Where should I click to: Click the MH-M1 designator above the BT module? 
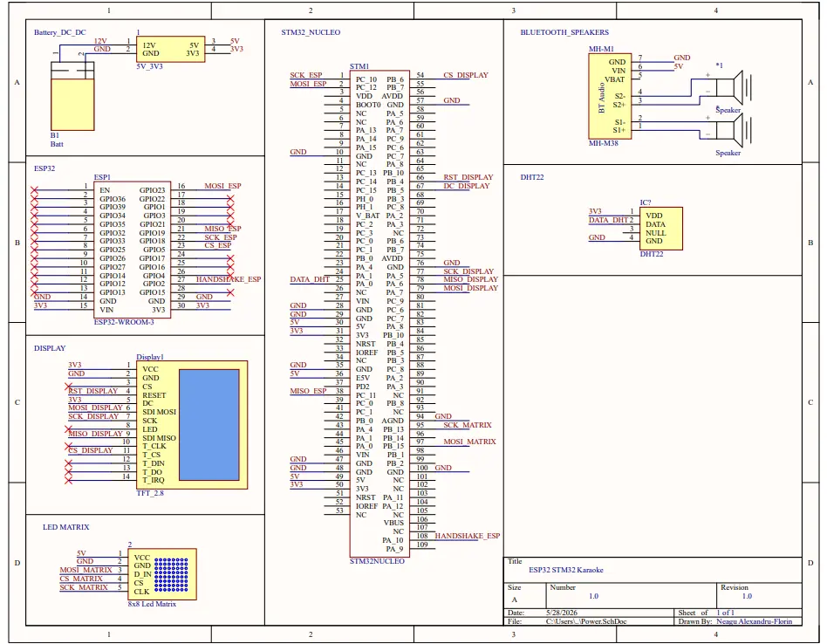point(601,49)
